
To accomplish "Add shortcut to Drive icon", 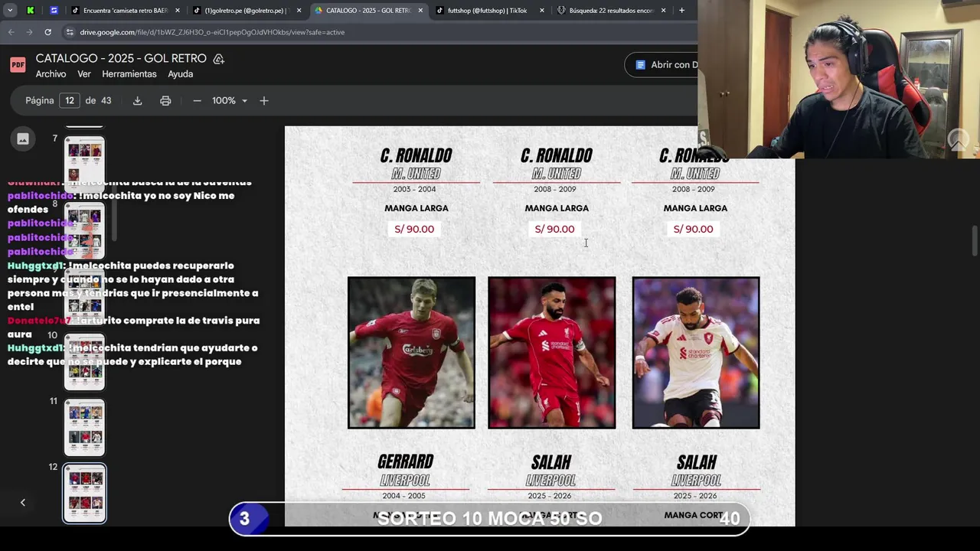I will pyautogui.click(x=218, y=59).
